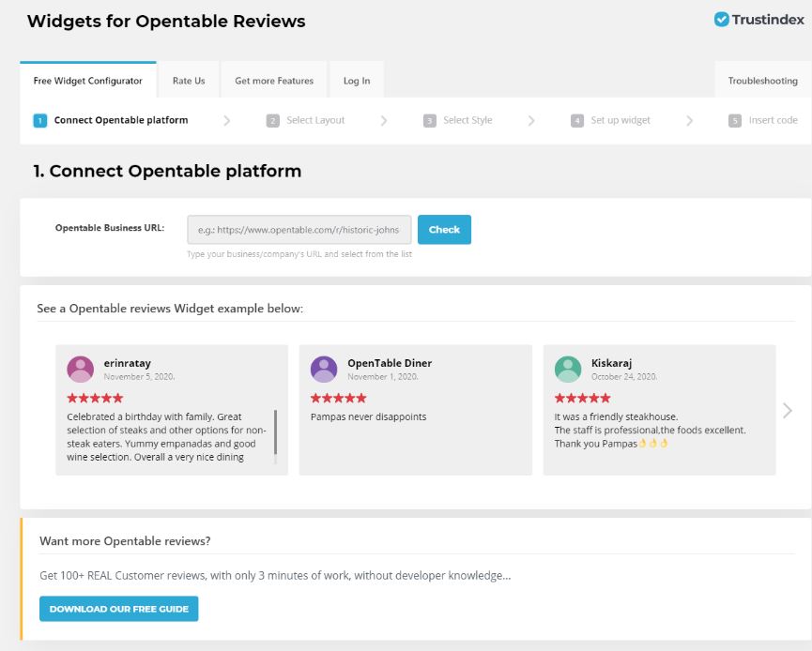Click the '1. Connect Opentable platform' heading
Image resolution: width=812 pixels, height=651 pixels.
[x=167, y=171]
